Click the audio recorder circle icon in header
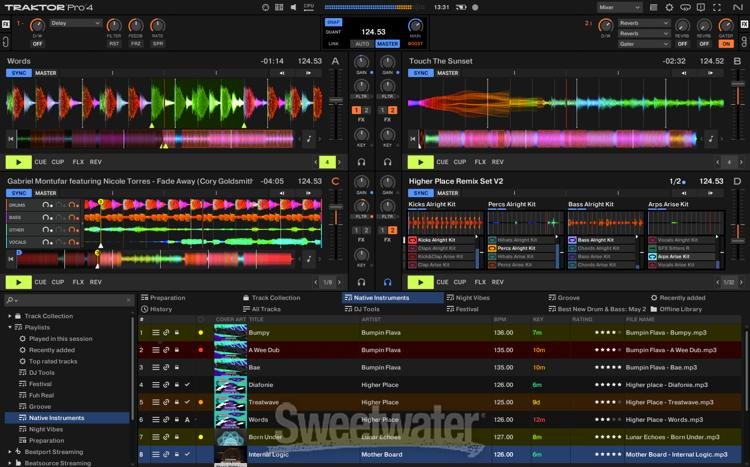This screenshot has height=467, width=750. tap(475, 7)
